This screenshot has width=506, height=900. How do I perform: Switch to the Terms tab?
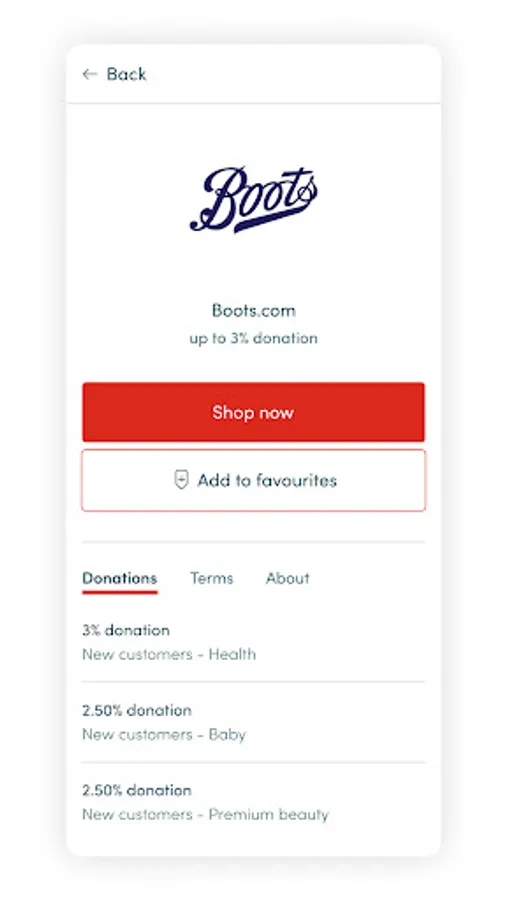click(x=212, y=578)
